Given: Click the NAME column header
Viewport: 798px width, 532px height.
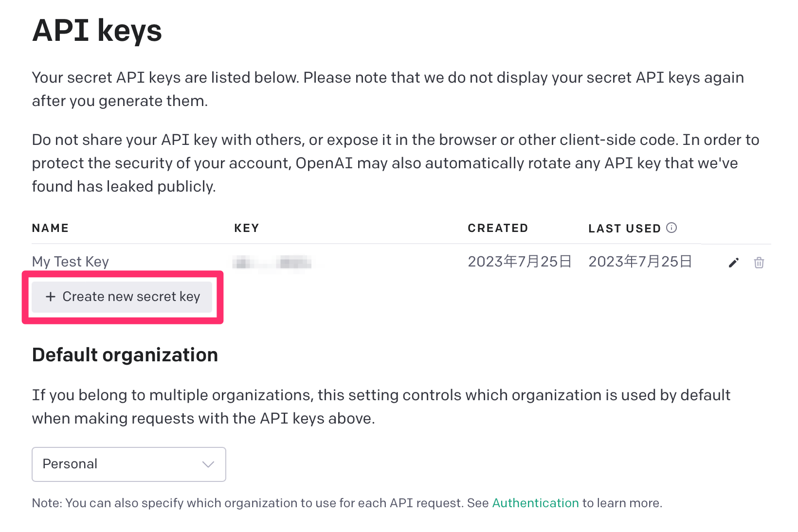Looking at the screenshot, I should [50, 228].
